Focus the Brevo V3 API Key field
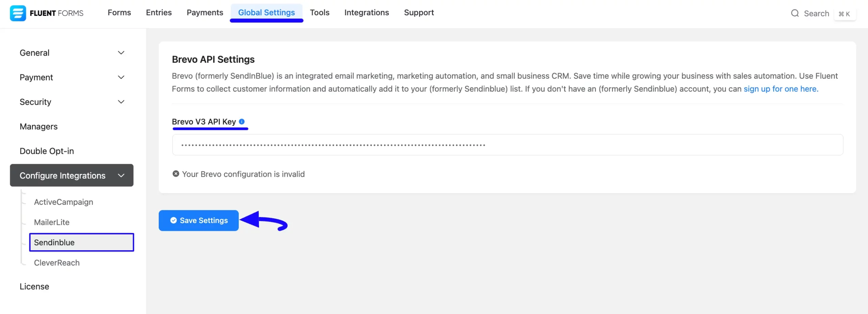Viewport: 868px width, 314px height. tap(508, 145)
